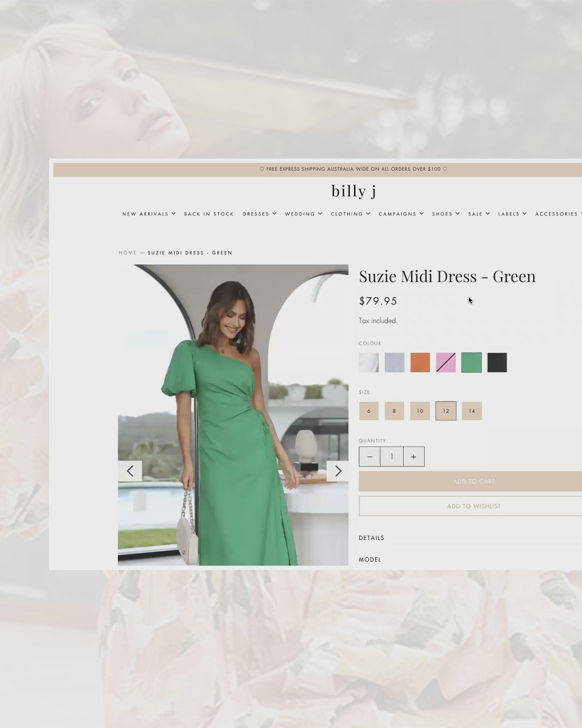Expand the Sale dropdown
This screenshot has width=582, height=728.
click(479, 214)
